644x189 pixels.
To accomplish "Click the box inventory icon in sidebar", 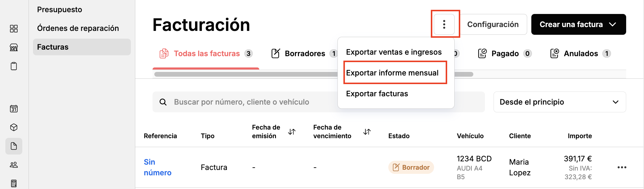I will 14,127.
